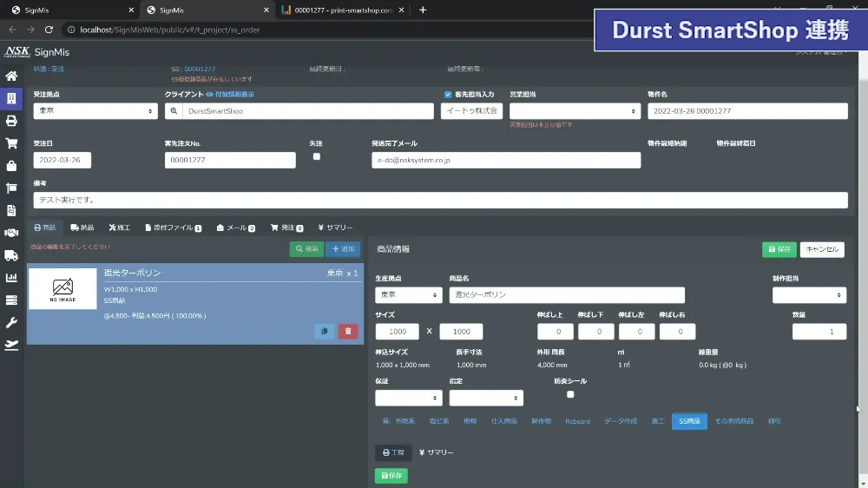Toggle the 失注 checkbox
This screenshot has height=488, width=868.
[x=317, y=156]
